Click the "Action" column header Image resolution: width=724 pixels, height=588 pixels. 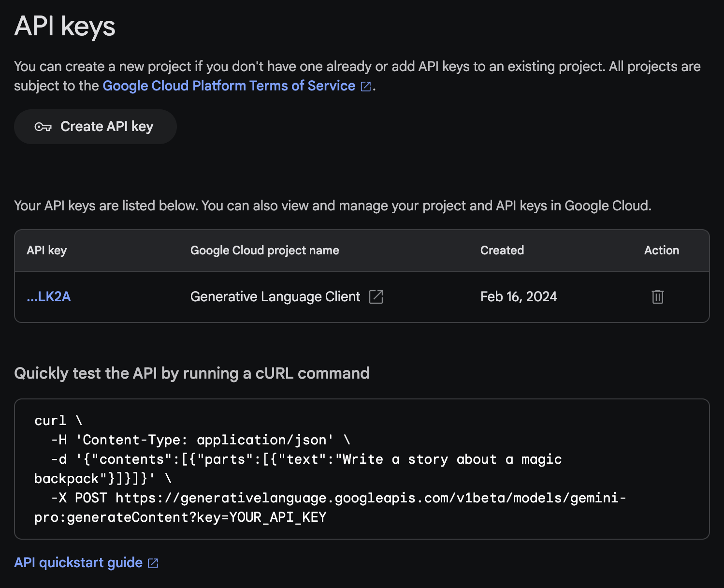point(661,250)
